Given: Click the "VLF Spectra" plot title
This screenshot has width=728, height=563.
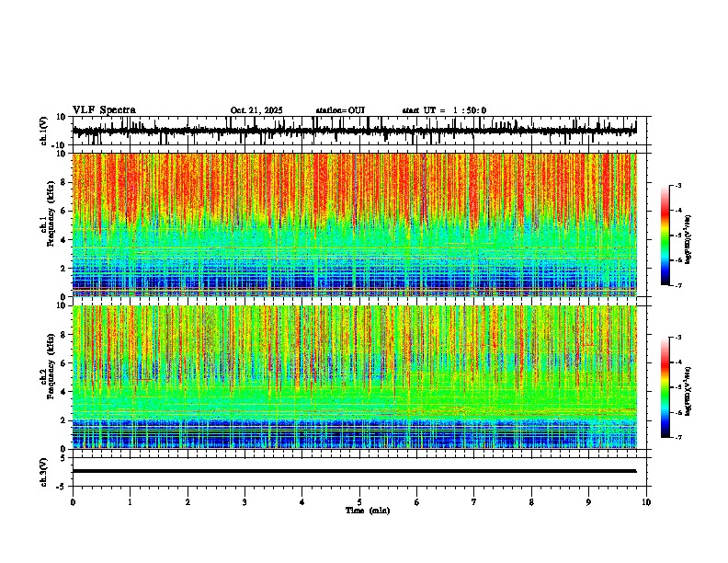Looking at the screenshot, I should pyautogui.click(x=104, y=110).
